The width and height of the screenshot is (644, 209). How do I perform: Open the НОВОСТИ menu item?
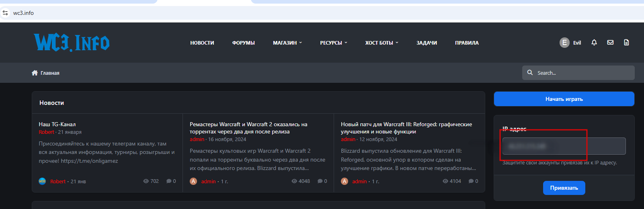[202, 43]
